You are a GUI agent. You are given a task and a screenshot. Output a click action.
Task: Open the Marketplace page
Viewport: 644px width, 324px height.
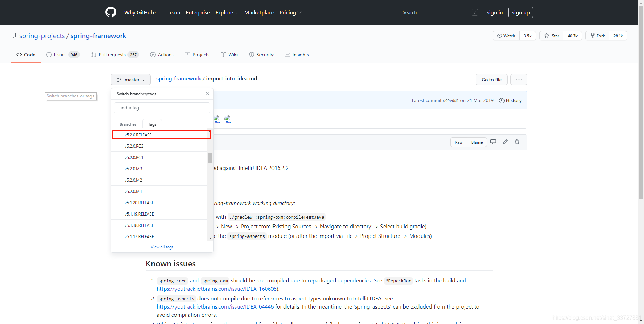(x=259, y=12)
